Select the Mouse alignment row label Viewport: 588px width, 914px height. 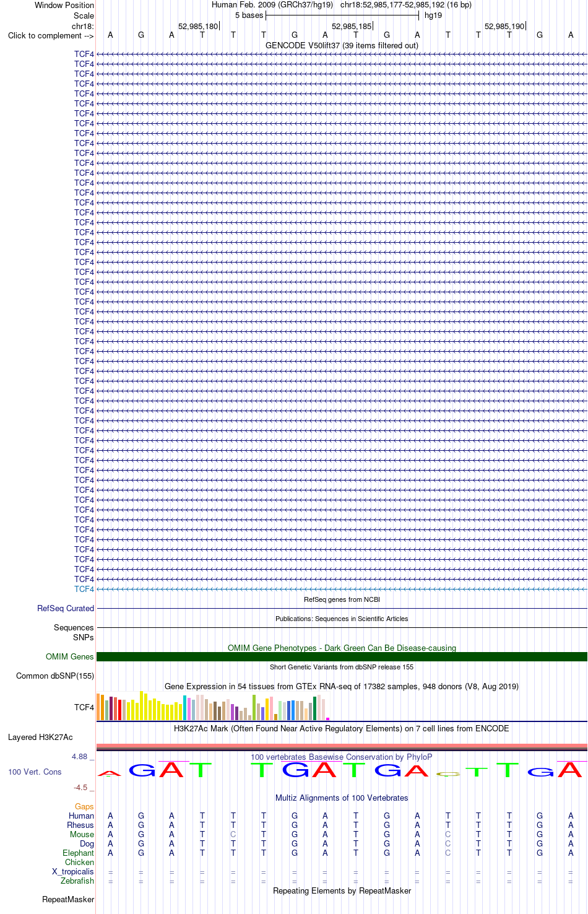click(x=82, y=834)
